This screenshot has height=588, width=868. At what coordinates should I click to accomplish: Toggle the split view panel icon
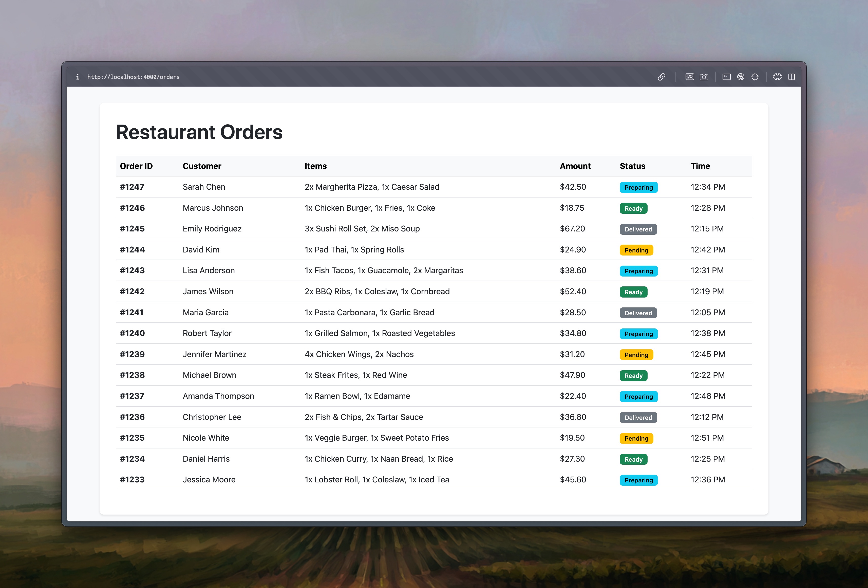(791, 77)
